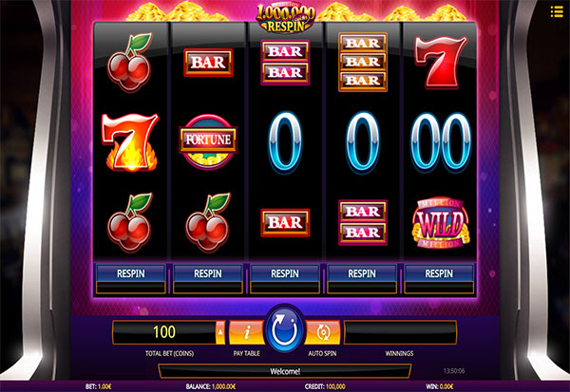
Task: Click the 1,000,000 Respin game logo
Action: pos(285,17)
